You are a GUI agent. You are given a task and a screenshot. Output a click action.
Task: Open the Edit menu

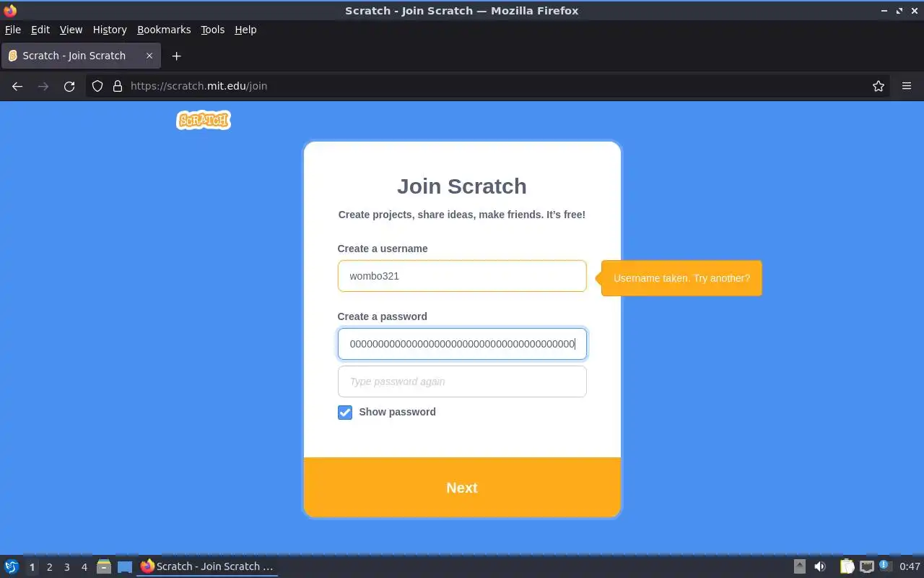tap(40, 30)
